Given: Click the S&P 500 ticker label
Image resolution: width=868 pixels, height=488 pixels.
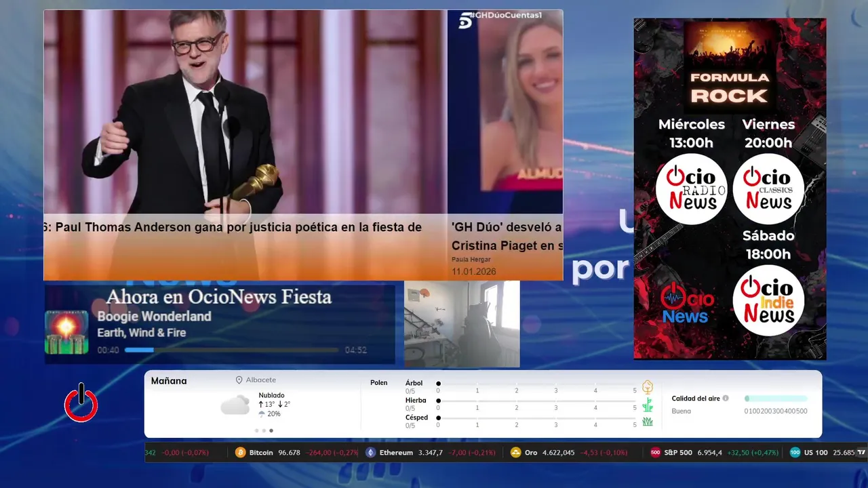Looking at the screenshot, I should coord(677,453).
